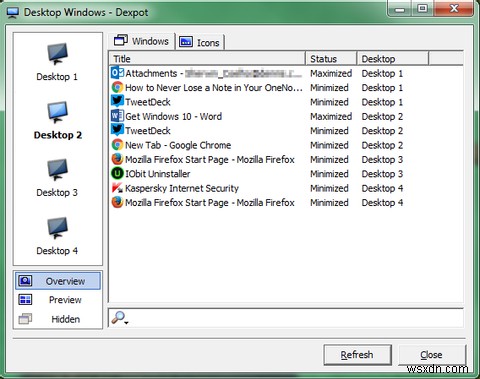Screen dimensions: 480x379
Task: Click "Desktop 2" cell in New Tab row
Action: (x=382, y=145)
